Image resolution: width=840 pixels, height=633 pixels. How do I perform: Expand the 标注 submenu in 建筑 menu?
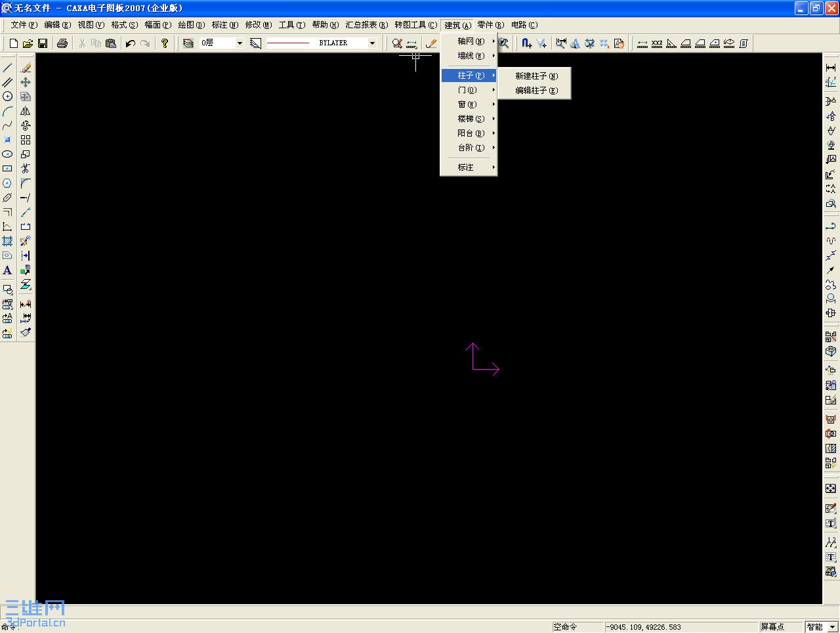(x=469, y=167)
